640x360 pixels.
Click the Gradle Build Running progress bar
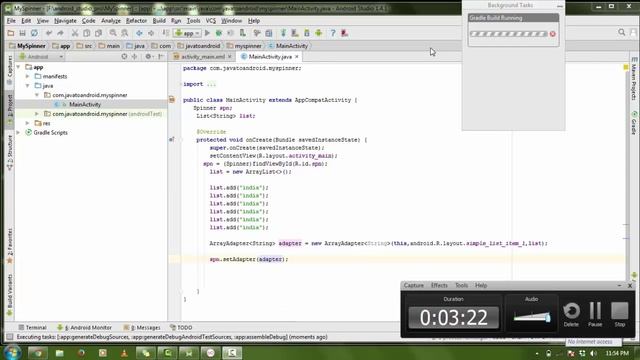point(509,34)
